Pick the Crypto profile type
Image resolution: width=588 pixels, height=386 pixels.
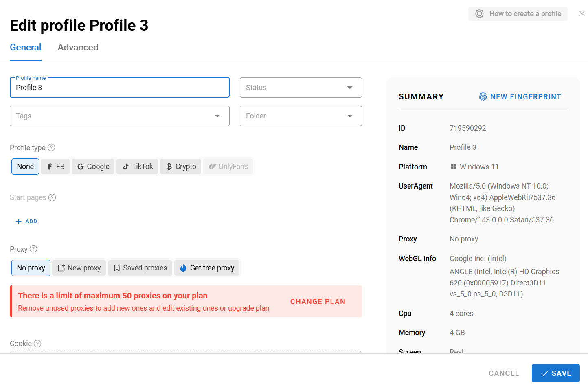(x=181, y=167)
